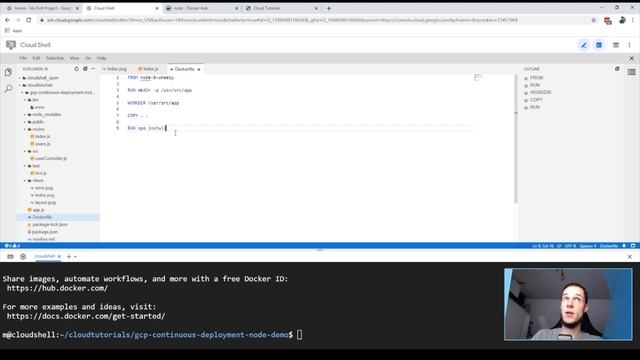Refresh the Explorer file tree
The height and width of the screenshot is (360, 640).
point(76,69)
